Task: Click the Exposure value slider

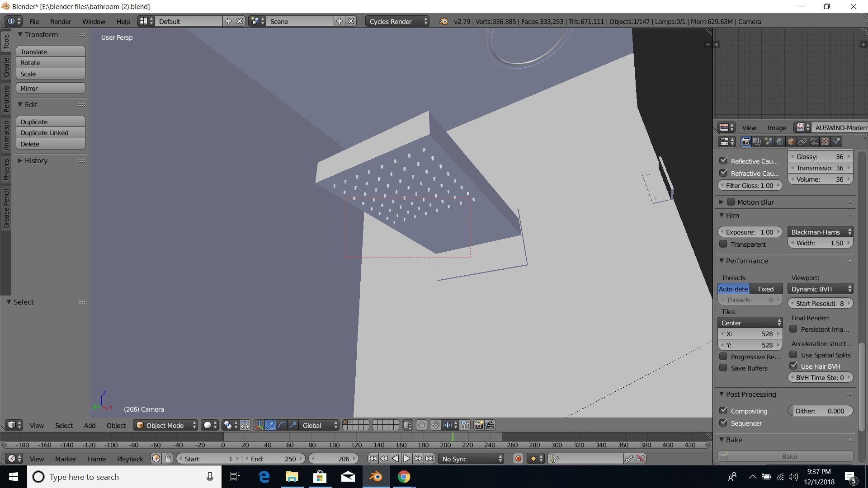Action: click(x=750, y=232)
